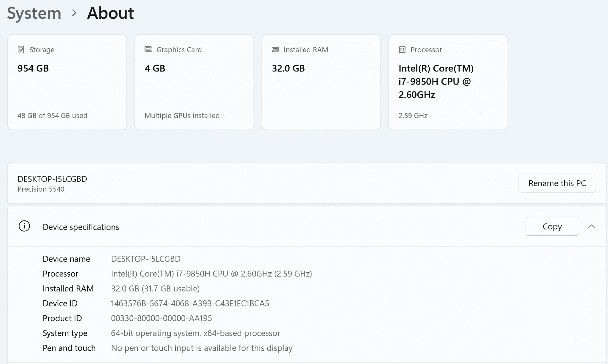
Task: Copy the device specifications
Action: coord(552,227)
